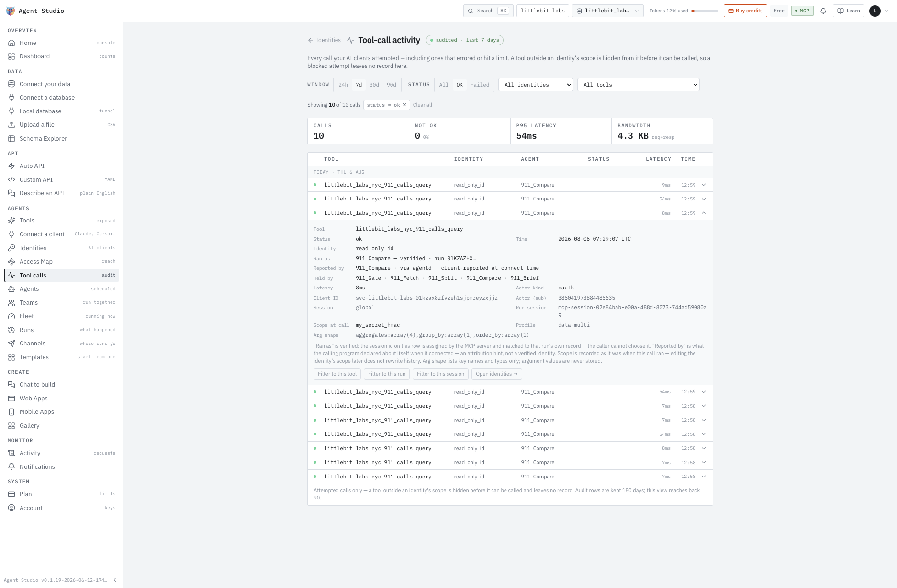Expand the 9ms call row at 12:59

[704, 185]
